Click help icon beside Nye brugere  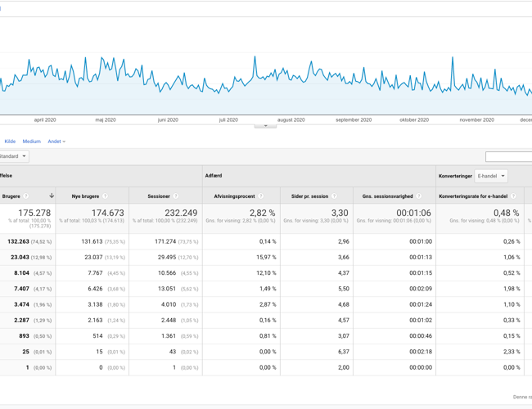[106, 196]
